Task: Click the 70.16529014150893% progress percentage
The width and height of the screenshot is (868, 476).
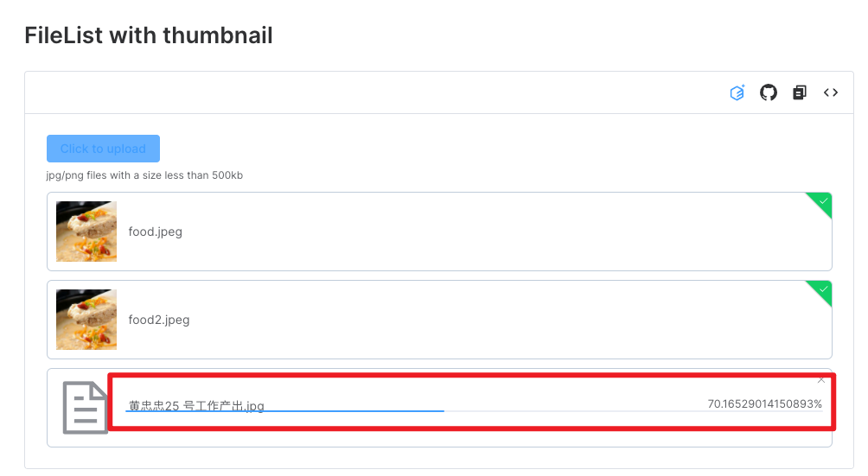Action: (764, 404)
